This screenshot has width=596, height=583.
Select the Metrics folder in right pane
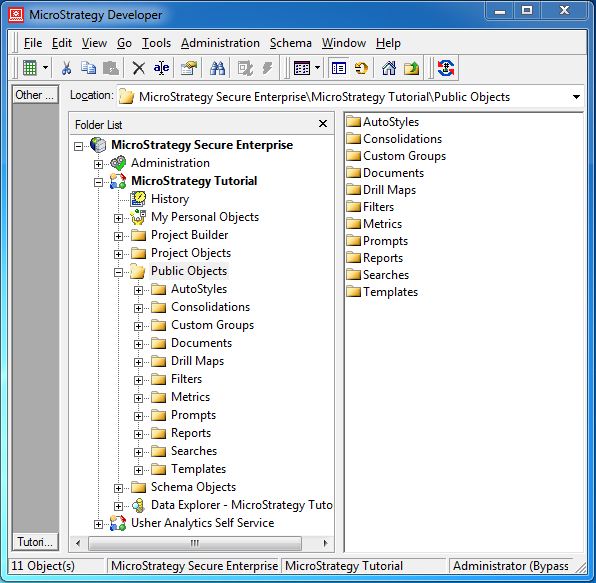374,224
